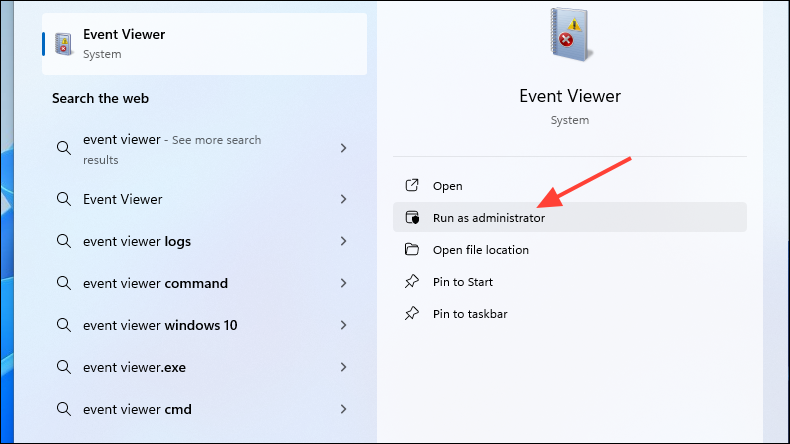Open the 'event viewer cmd' suggestion

coord(203,409)
